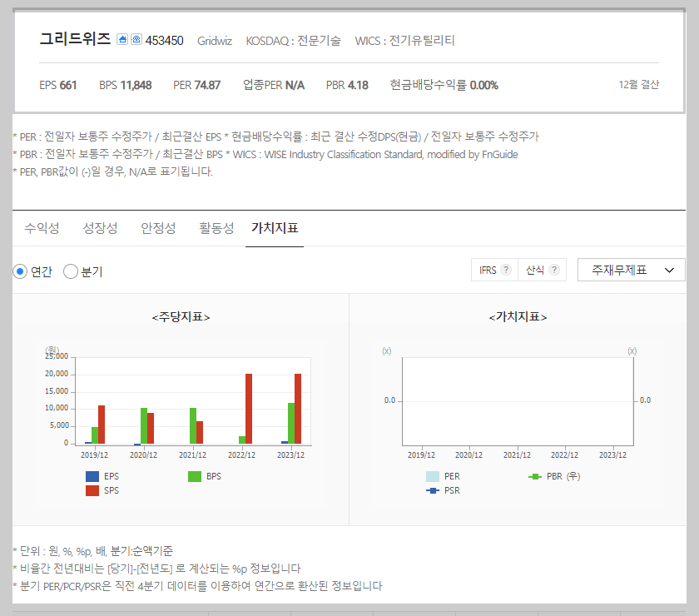Click the IFRS help question mark icon
The height and width of the screenshot is (616, 699).
pos(506,270)
